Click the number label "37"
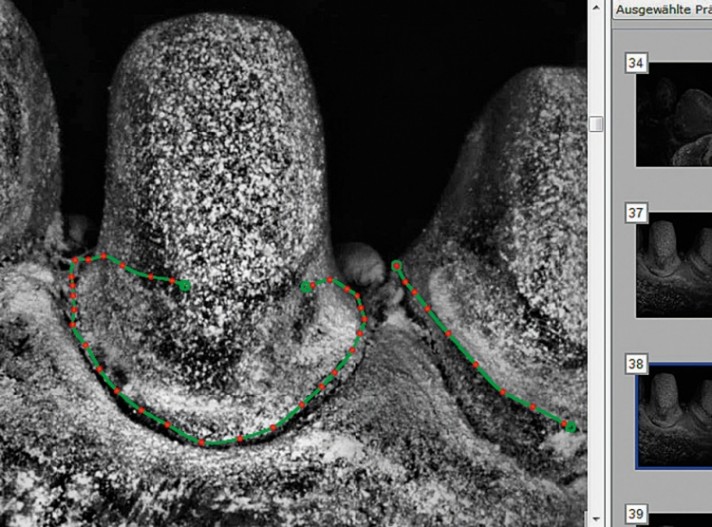This screenshot has height=527, width=712. pos(636,212)
